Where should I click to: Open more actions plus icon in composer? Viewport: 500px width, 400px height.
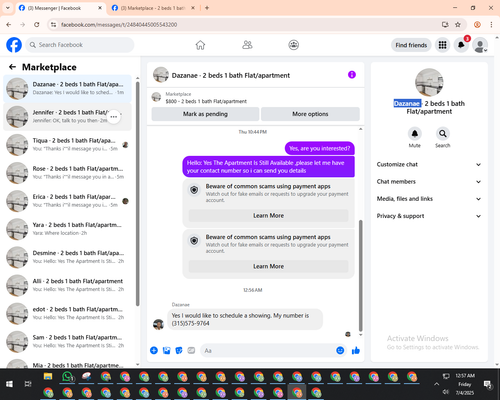pyautogui.click(x=154, y=350)
